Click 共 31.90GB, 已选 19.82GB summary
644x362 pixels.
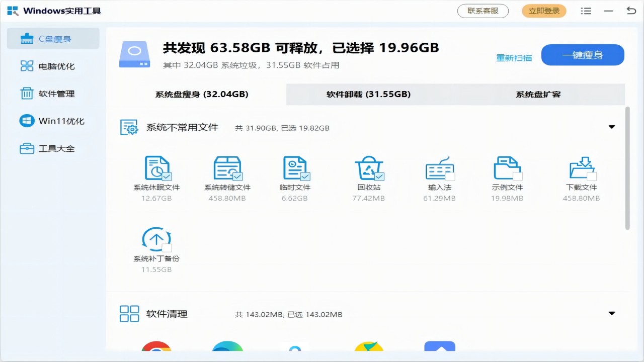pos(282,128)
